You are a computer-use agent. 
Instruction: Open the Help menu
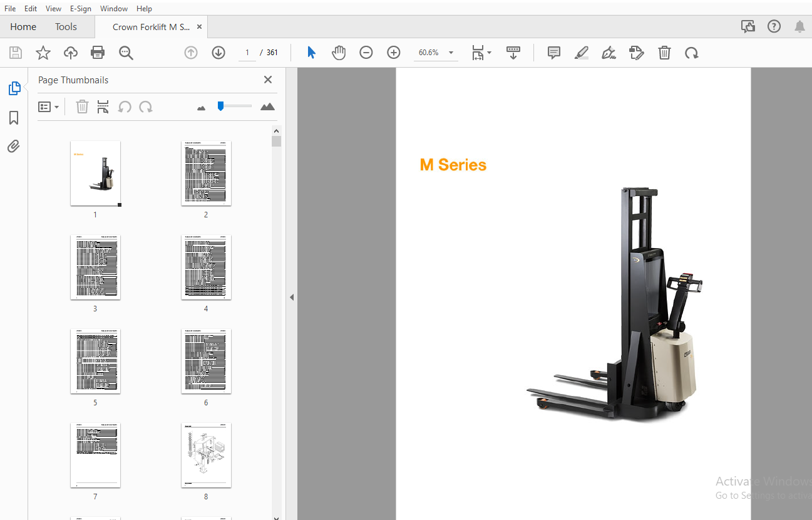144,9
